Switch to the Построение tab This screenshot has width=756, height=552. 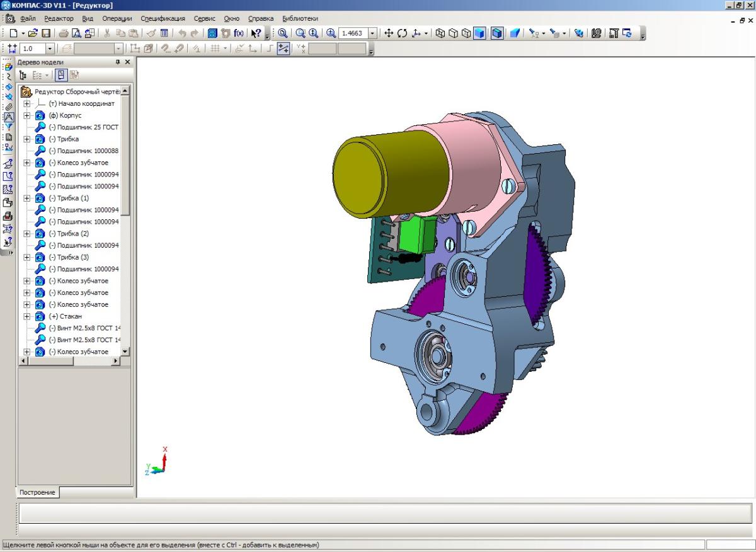click(37, 492)
